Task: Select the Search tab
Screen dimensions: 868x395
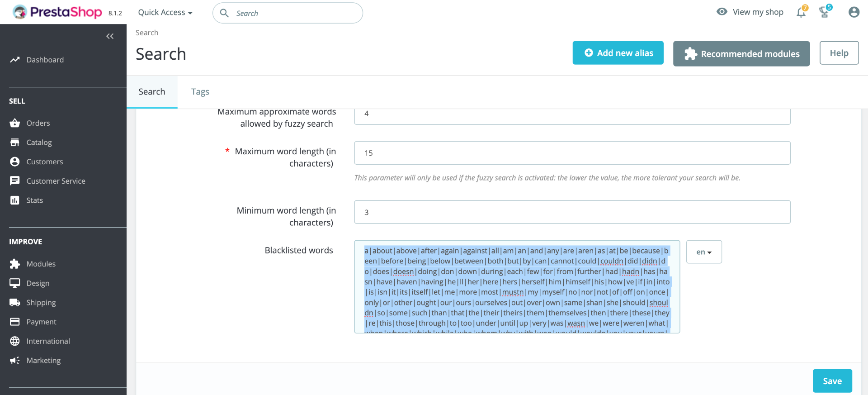Action: point(152,92)
